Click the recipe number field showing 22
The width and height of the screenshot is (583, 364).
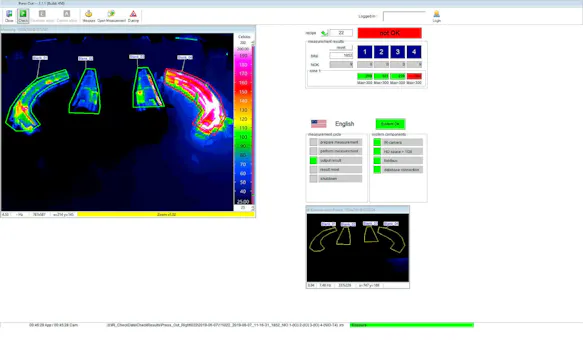[x=341, y=33]
